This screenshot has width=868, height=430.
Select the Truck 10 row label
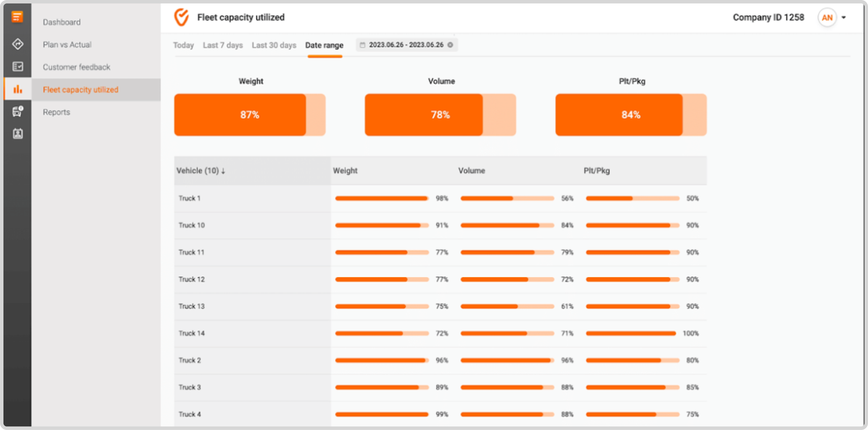click(x=191, y=225)
